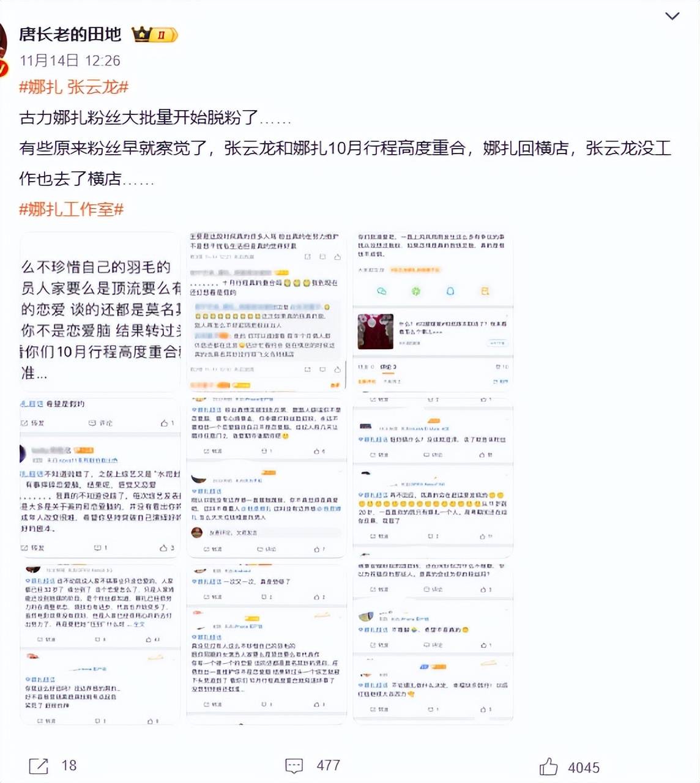Open top-middle comment screenshot thumbnail
Screen dimensions: 700x783
[267, 312]
